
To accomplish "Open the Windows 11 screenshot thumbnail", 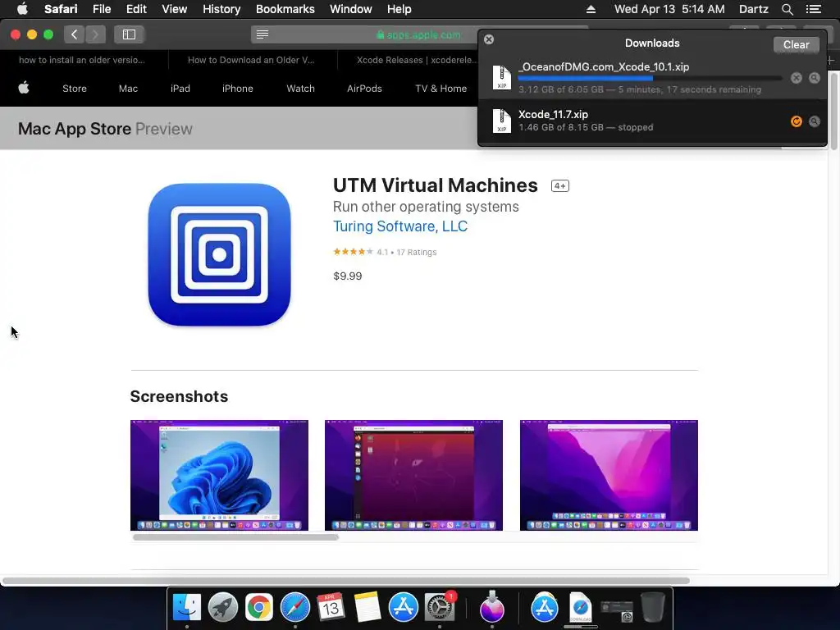I will click(219, 475).
